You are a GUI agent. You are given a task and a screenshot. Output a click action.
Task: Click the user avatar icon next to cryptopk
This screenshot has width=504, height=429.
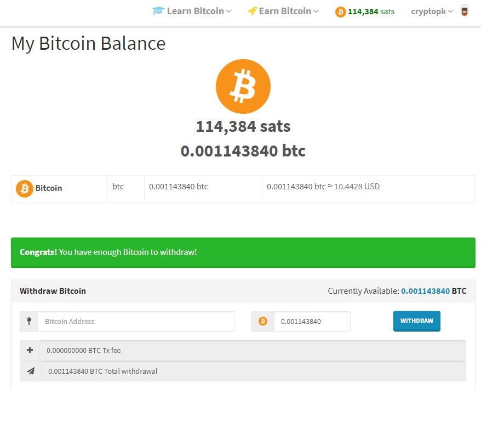pos(464,11)
